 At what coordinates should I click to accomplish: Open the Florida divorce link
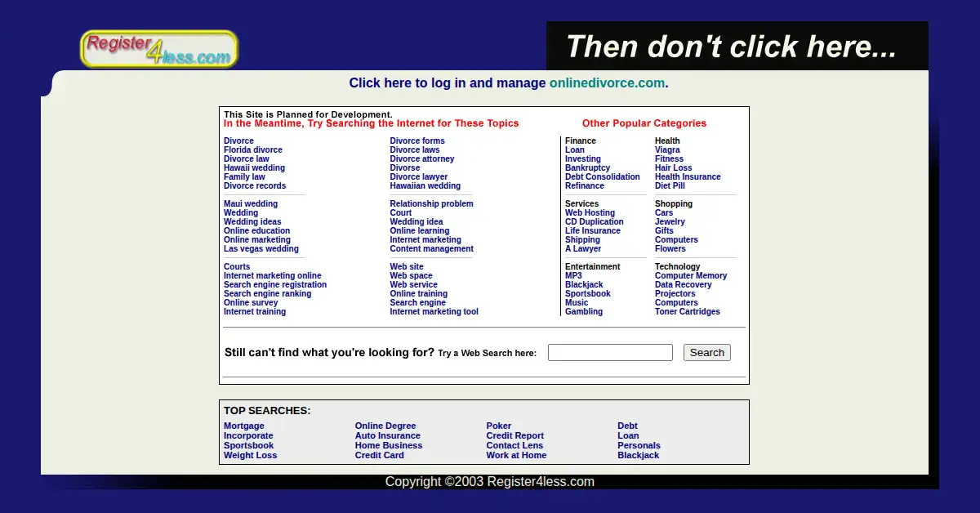(x=253, y=150)
